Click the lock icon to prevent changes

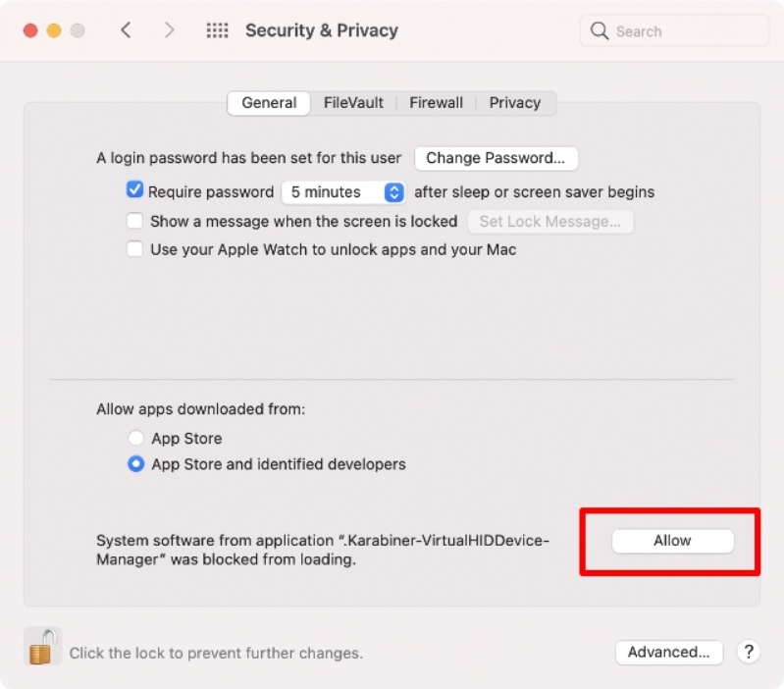click(x=42, y=647)
